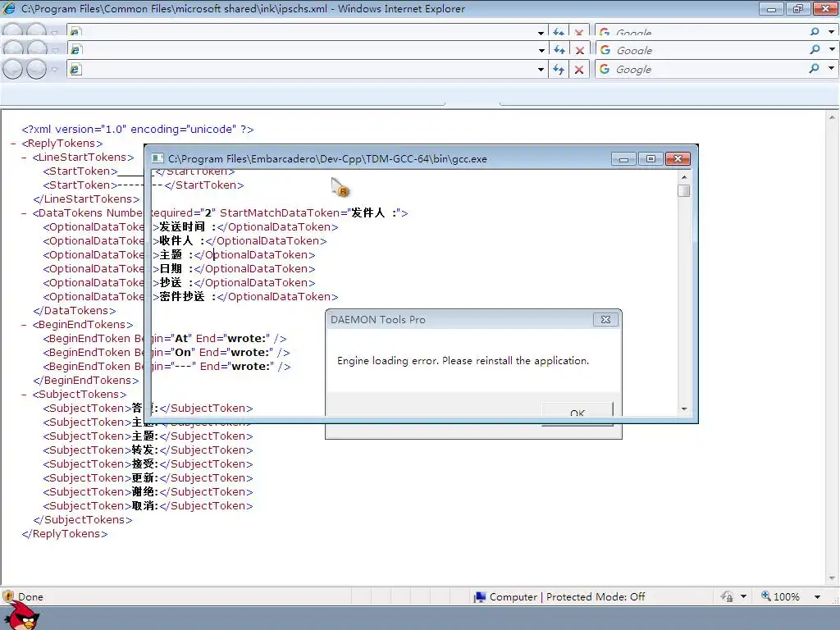Click BeginEndToken line with Begin="On"
Image resolution: width=840 pixels, height=630 pixels.
[167, 353]
